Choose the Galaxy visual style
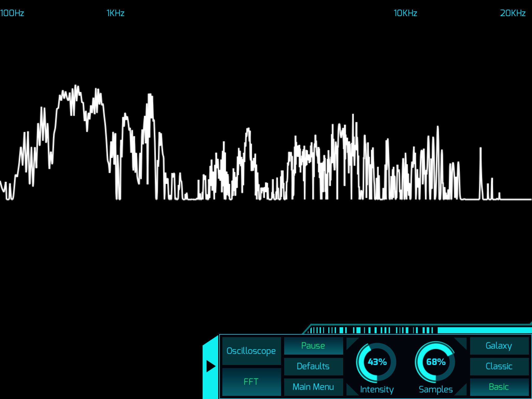Viewport: 532px width, 399px height. click(x=499, y=346)
